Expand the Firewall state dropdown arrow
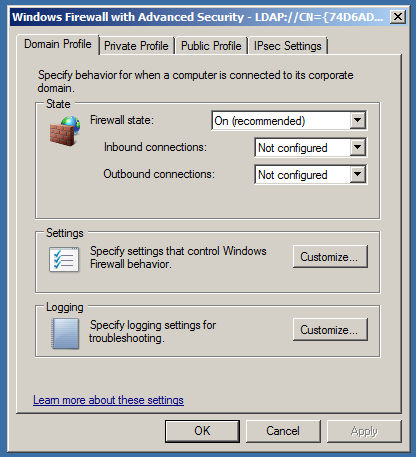Screen dimensions: 416x457 click(x=358, y=120)
